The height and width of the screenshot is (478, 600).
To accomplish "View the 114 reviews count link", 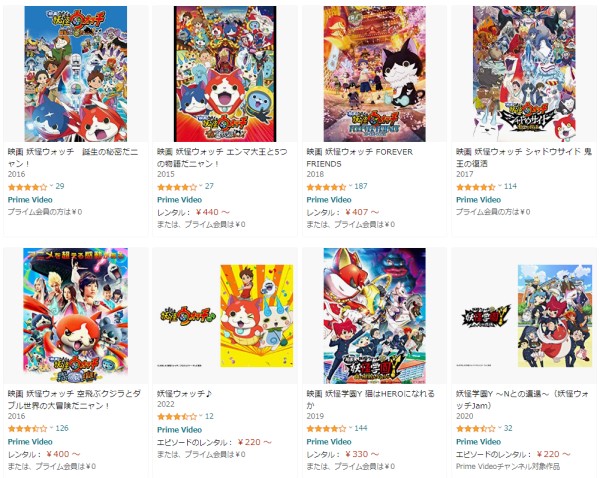I will (x=510, y=186).
